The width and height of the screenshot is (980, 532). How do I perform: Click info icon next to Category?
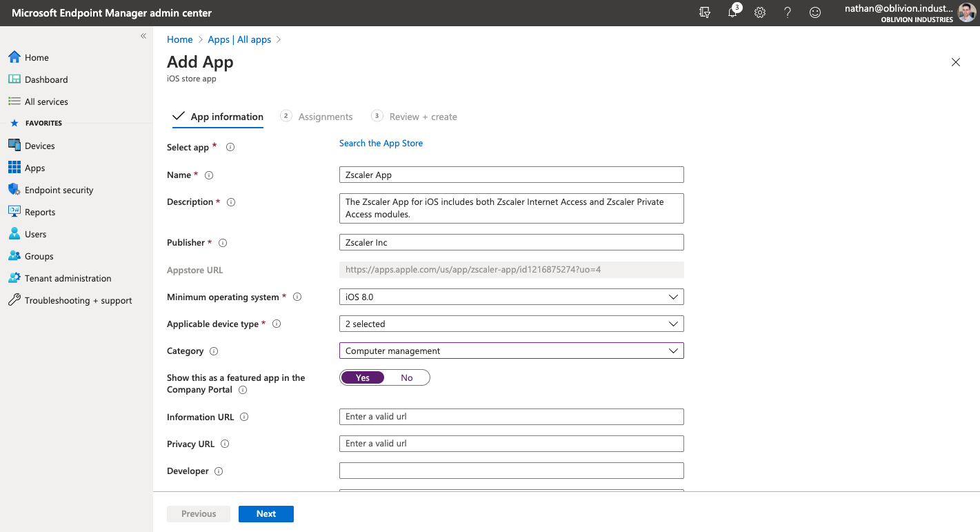coord(214,351)
